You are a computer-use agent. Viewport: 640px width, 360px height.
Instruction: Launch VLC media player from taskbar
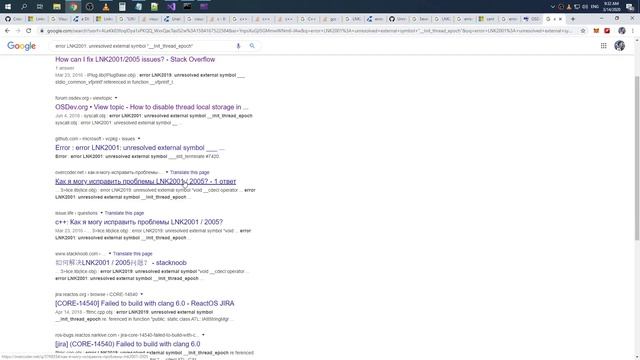pos(106,6)
